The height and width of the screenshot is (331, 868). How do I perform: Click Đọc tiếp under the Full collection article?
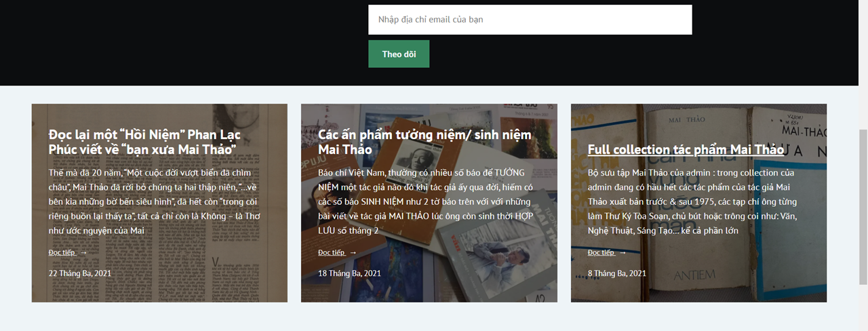tap(601, 252)
